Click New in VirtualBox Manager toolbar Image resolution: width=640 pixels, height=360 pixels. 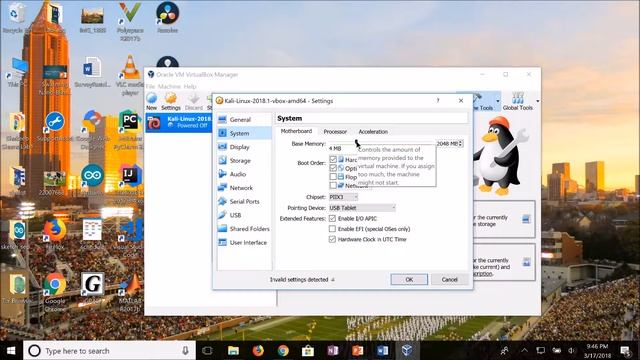151,101
